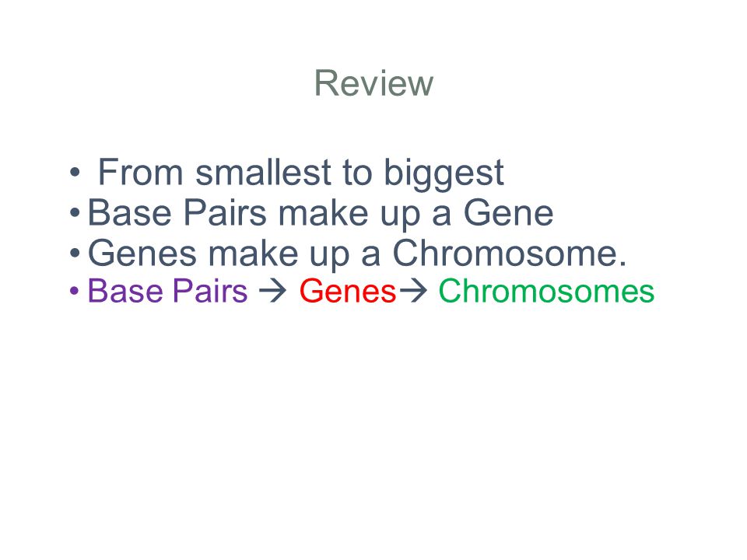Select the green Chromosomes word
The image size is (747, 560).
click(x=546, y=291)
